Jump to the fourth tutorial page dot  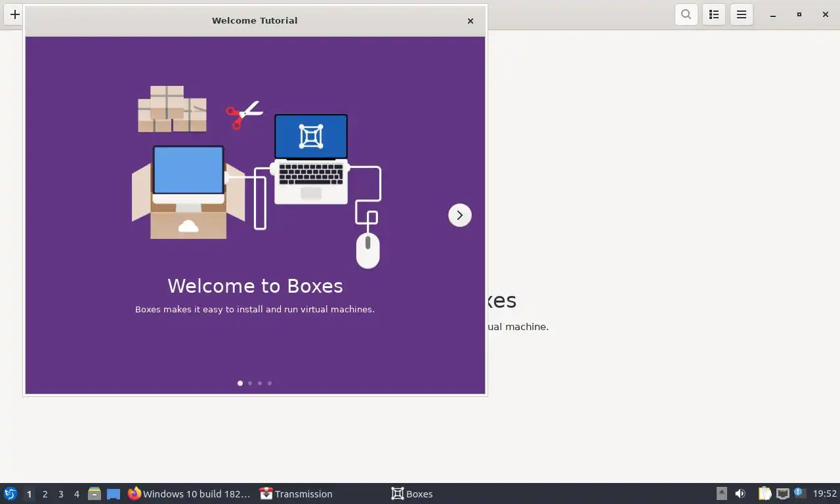270,383
